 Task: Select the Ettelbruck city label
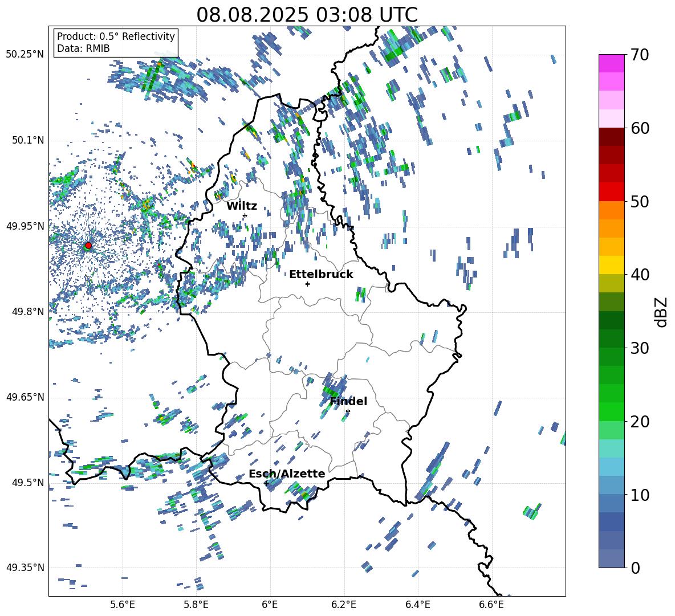[321, 275]
